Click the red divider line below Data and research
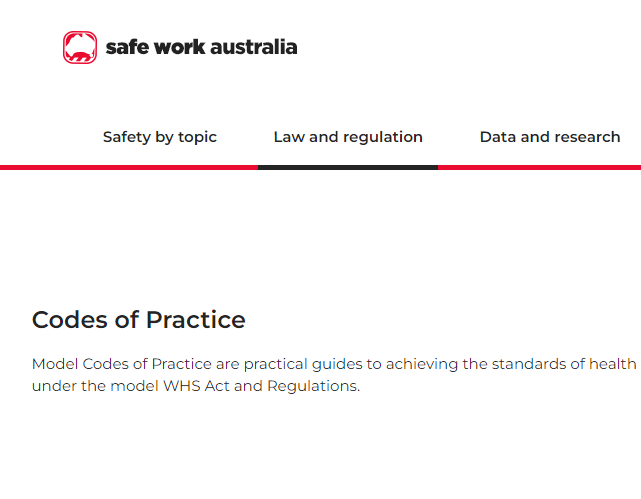 [539, 168]
